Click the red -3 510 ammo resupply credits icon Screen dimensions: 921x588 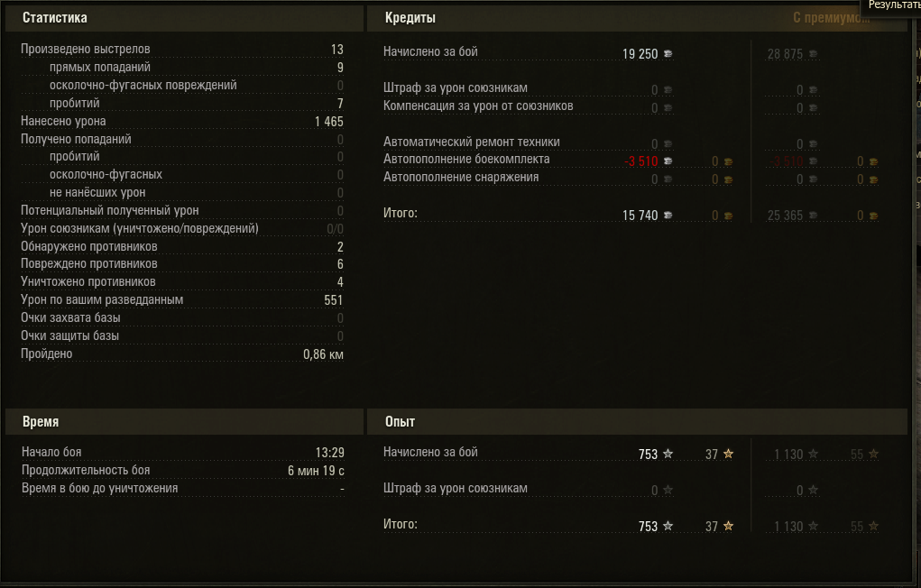tap(668, 161)
